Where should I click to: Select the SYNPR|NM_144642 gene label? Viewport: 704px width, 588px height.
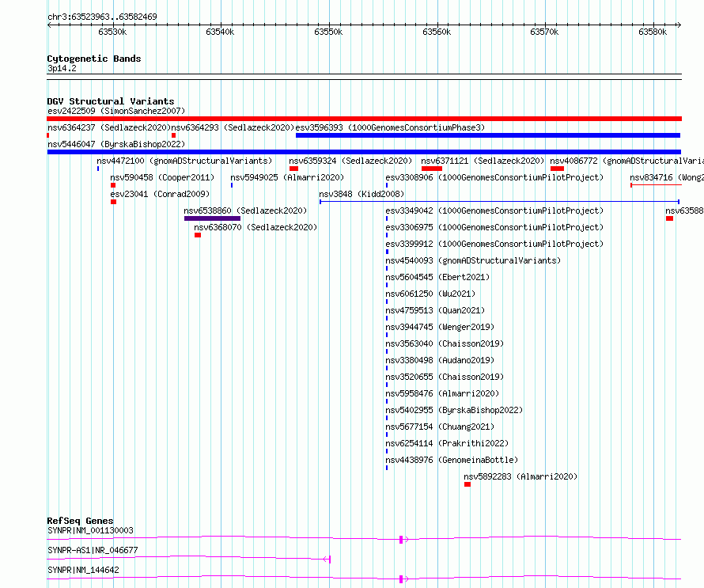click(x=83, y=570)
